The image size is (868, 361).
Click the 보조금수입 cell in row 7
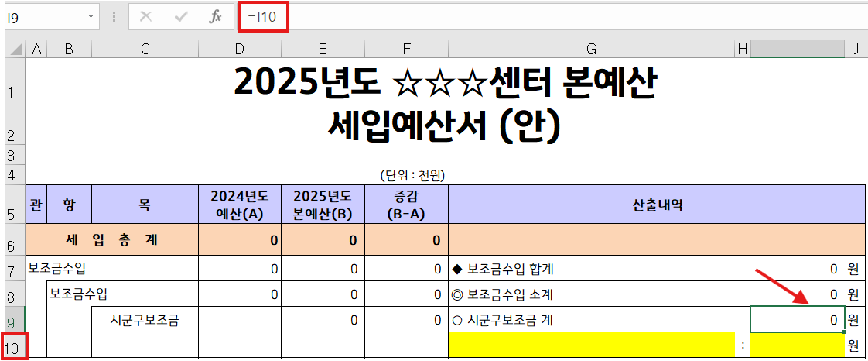112,269
